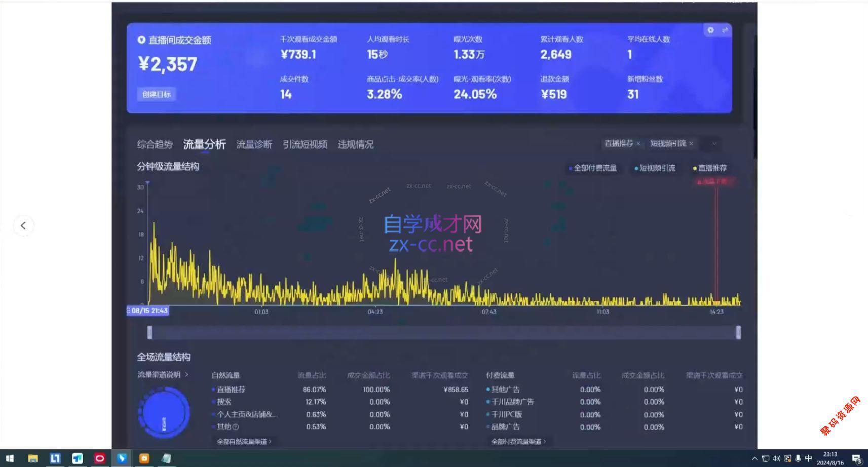The height and width of the screenshot is (467, 868).
Task: Click the swap arrows icon on metrics card
Action: pos(725,30)
